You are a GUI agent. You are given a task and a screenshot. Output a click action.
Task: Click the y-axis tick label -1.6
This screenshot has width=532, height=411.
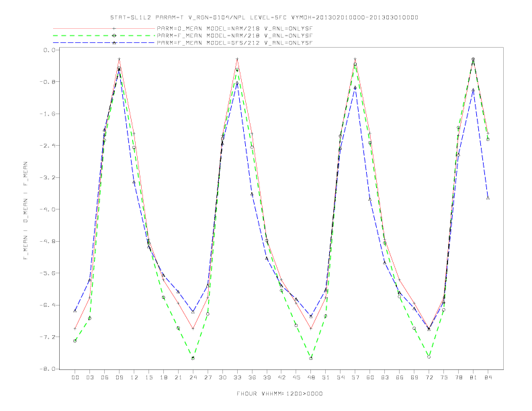48,113
